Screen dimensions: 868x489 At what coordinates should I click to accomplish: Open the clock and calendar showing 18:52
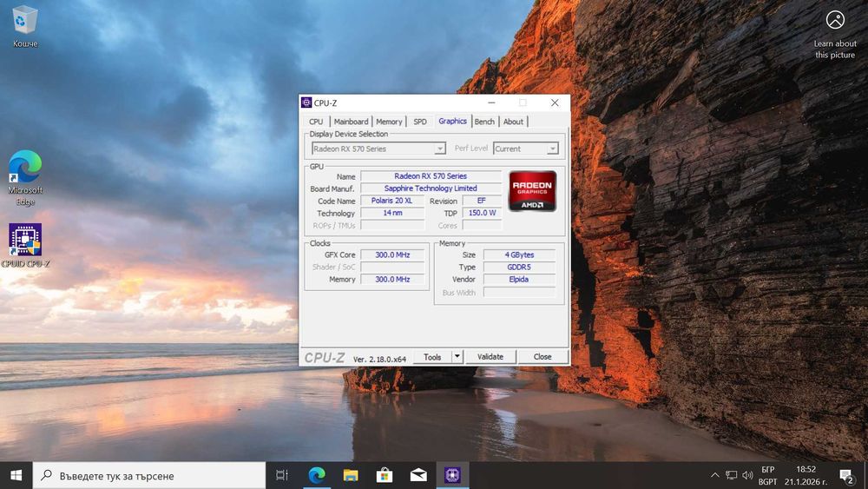806,475
